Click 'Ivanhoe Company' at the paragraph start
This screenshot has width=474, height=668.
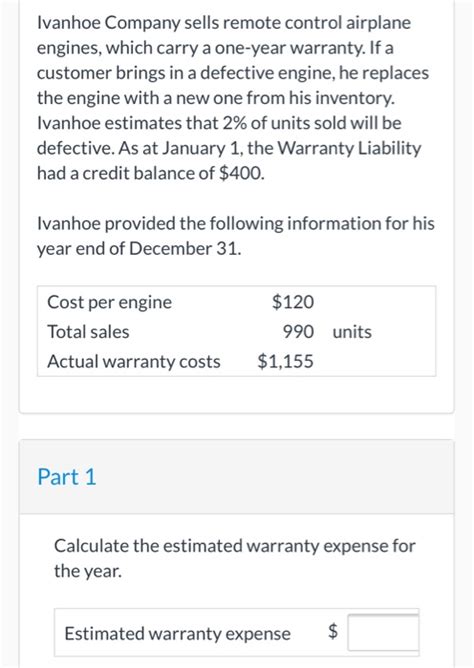[x=109, y=23]
